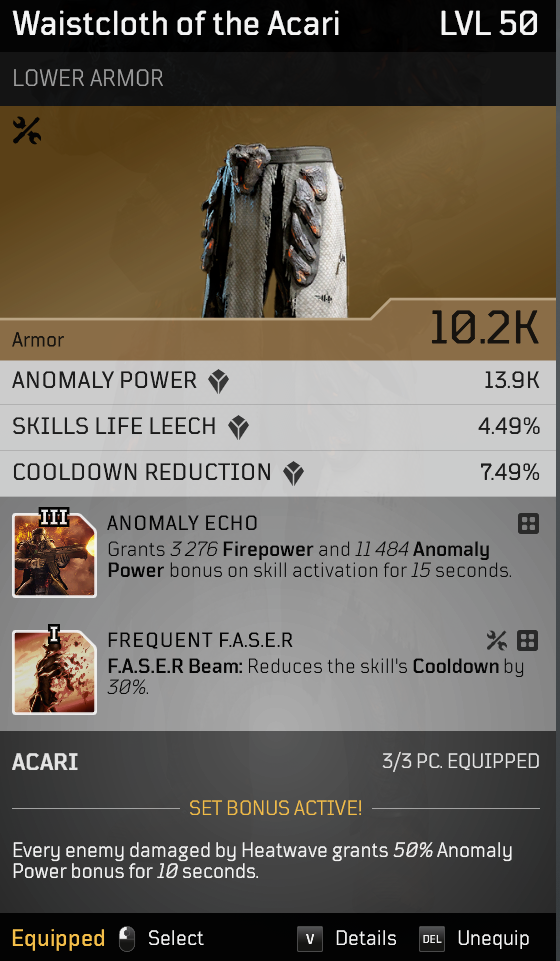Select the Anomaly Echo mod image
Image resolution: width=560 pixels, height=961 pixels.
(x=54, y=555)
